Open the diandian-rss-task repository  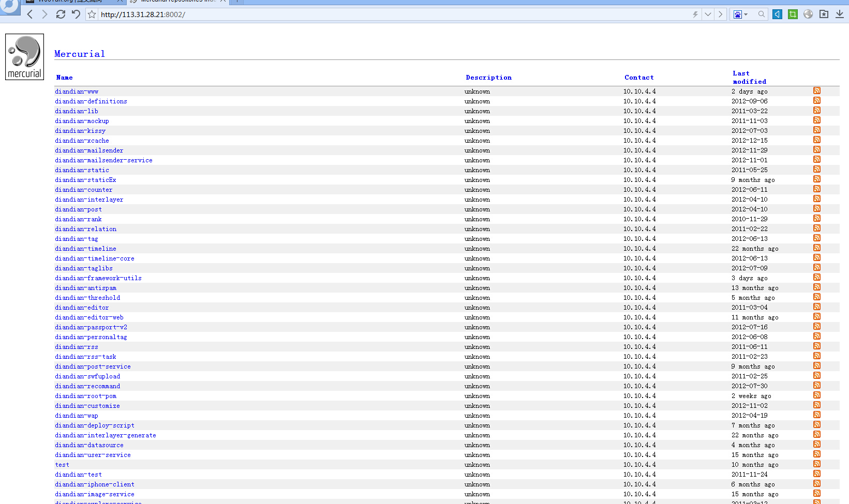pyautogui.click(x=85, y=357)
